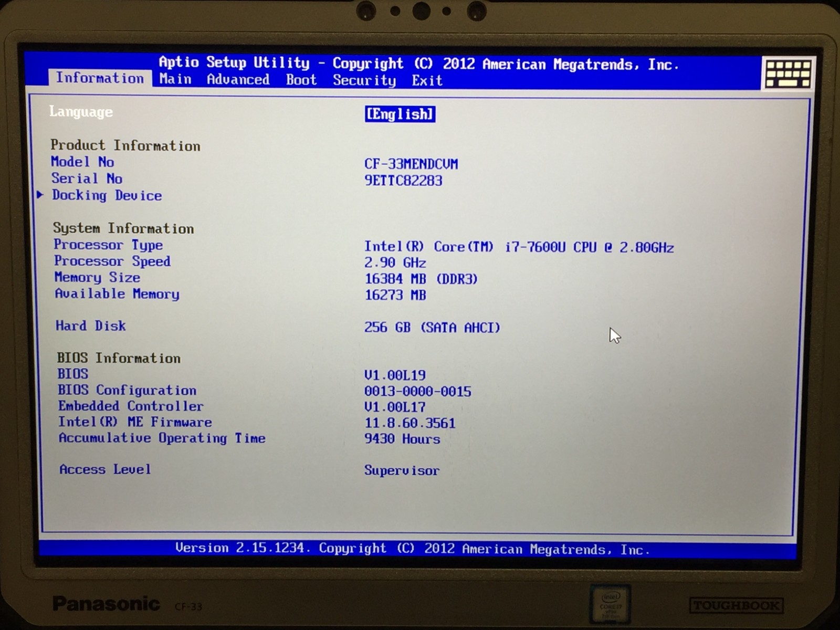Click the BIOS Configuration label
840x630 pixels.
click(127, 390)
